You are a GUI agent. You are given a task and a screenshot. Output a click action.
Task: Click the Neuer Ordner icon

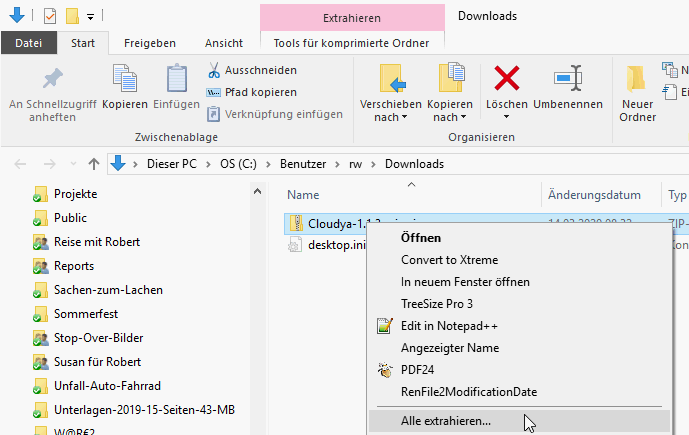637,80
